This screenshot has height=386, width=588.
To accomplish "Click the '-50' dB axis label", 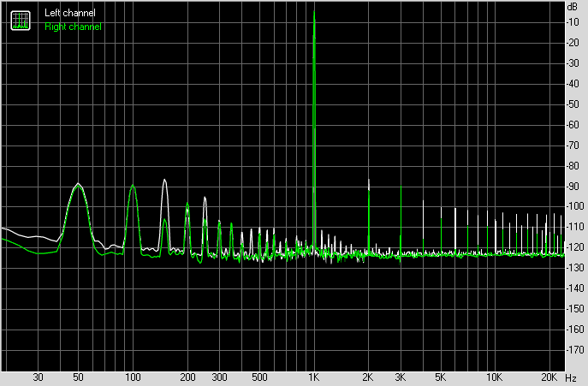I will (573, 104).
